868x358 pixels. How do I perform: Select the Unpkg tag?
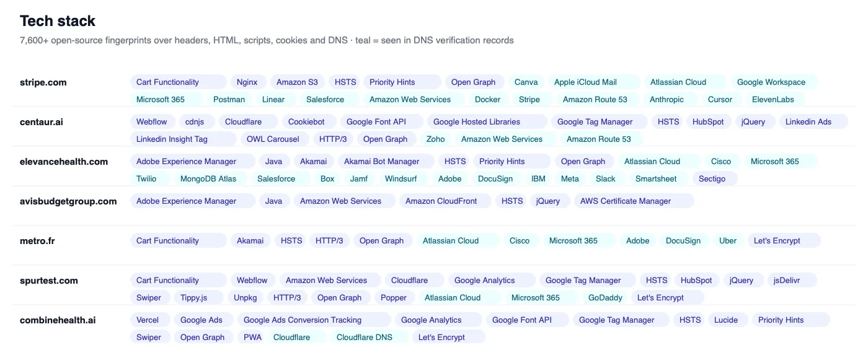pyautogui.click(x=246, y=298)
